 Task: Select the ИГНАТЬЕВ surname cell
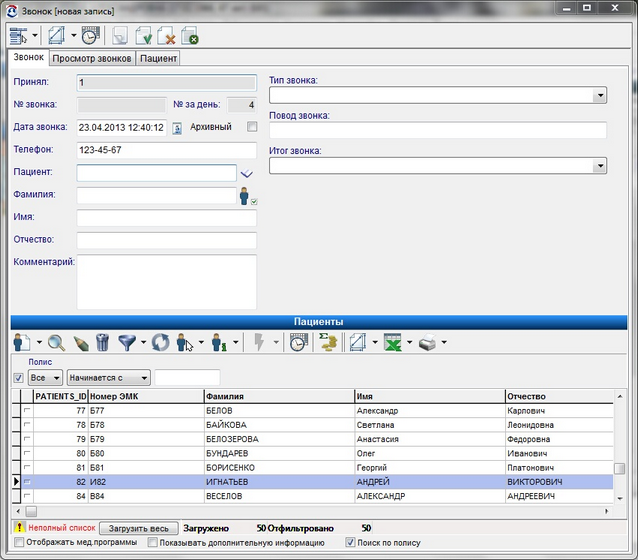tap(279, 482)
